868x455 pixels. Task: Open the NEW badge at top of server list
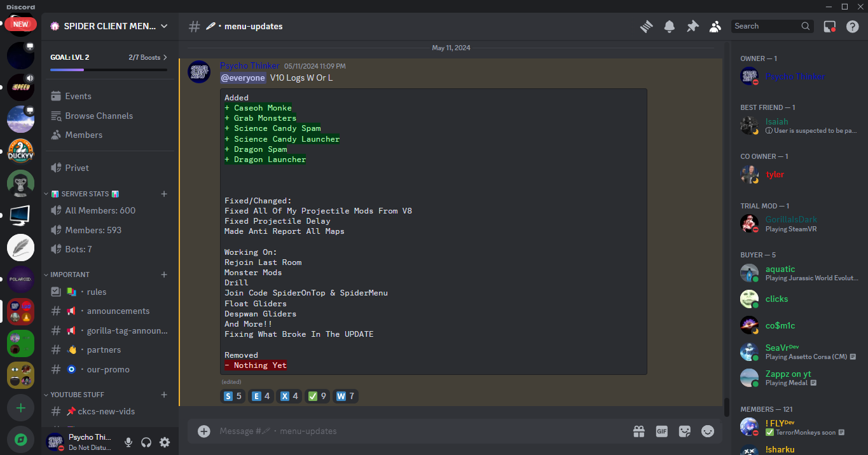(x=20, y=24)
